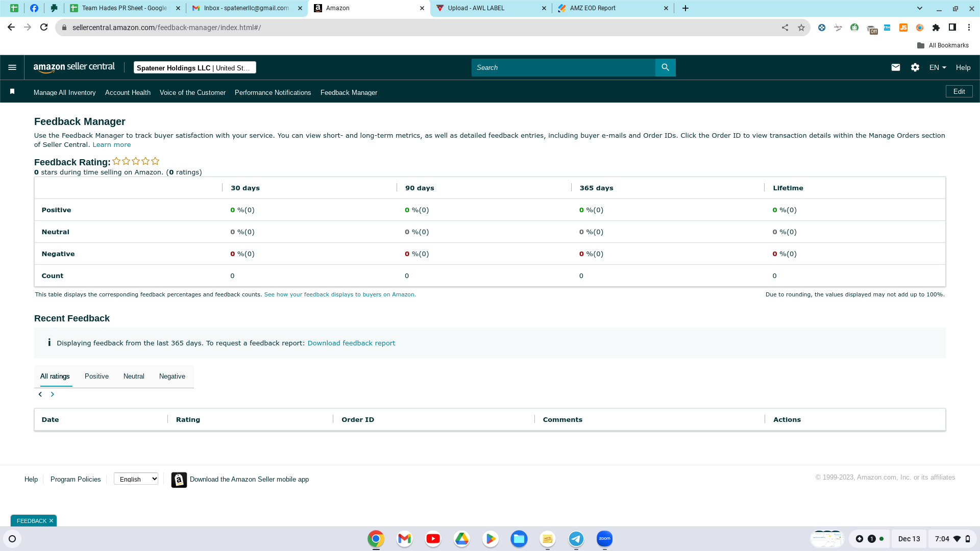The height and width of the screenshot is (551, 980).
Task: Open a new browser tab
Action: tap(685, 8)
